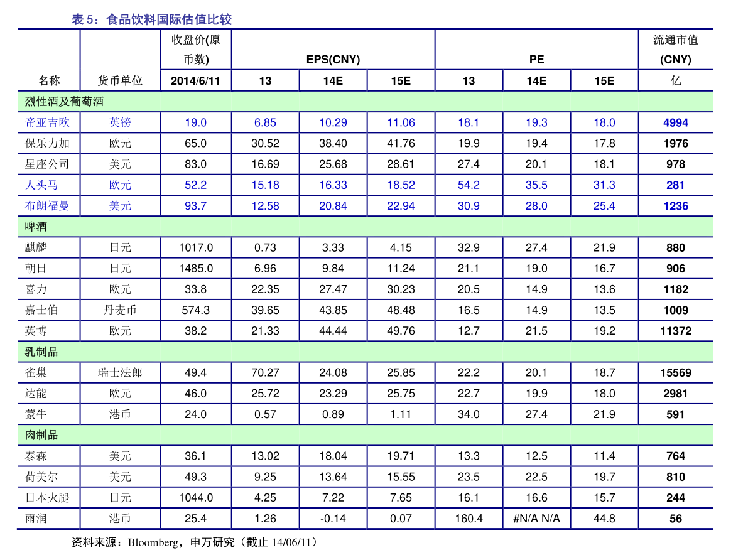Screen dimensions: 748x560
Task: Click 达能 market value 2981
Action: click(676, 394)
